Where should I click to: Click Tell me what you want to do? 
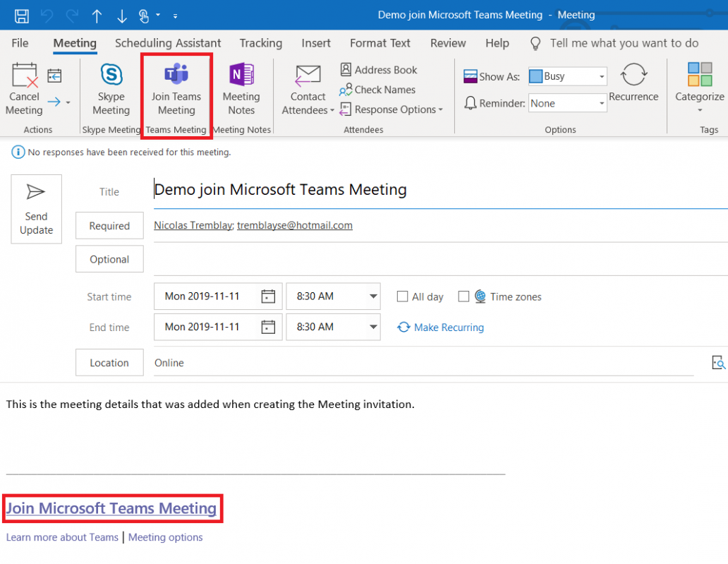pyautogui.click(x=624, y=43)
